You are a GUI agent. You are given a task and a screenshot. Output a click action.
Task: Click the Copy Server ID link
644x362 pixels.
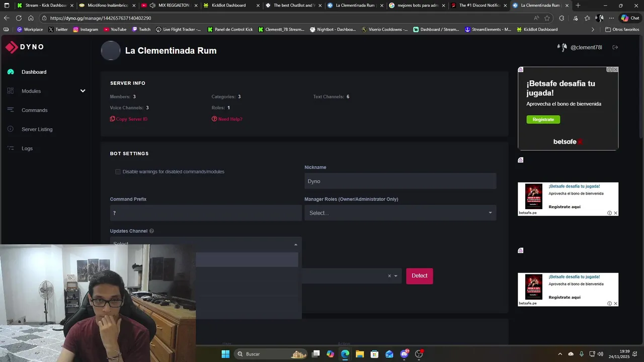pyautogui.click(x=129, y=119)
